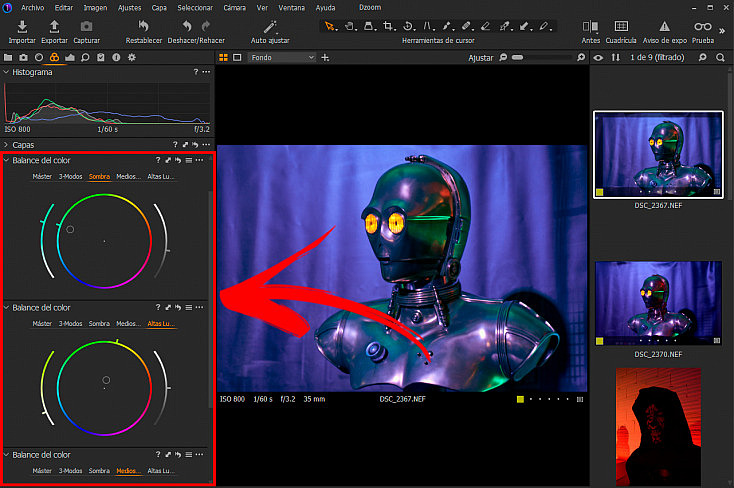Open the Lens circle tool tab
Image resolution: width=734 pixels, height=488 pixels.
tap(39, 57)
